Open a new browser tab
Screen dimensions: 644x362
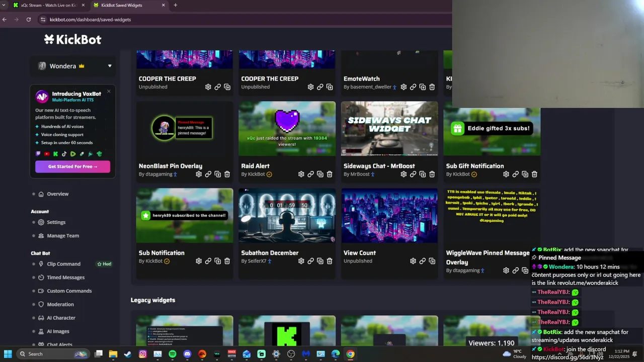click(175, 5)
